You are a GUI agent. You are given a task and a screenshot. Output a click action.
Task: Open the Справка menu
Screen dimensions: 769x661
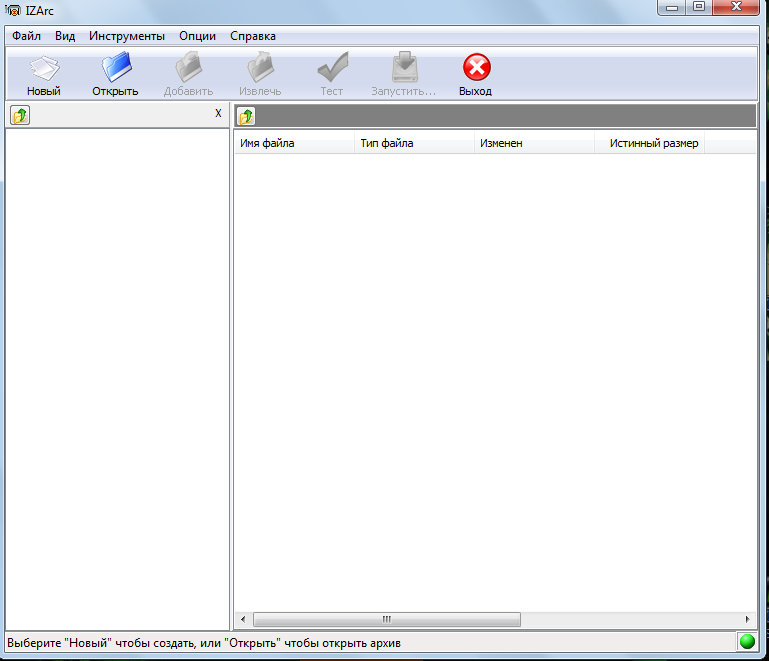pos(253,36)
